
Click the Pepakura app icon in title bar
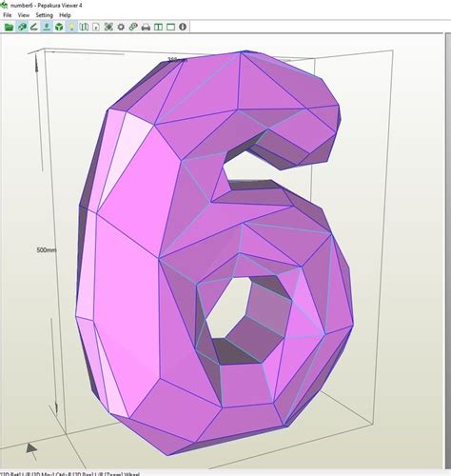(x=4, y=5)
